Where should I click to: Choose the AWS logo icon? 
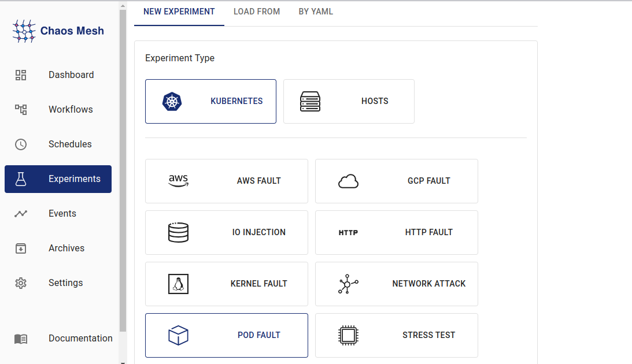point(178,181)
